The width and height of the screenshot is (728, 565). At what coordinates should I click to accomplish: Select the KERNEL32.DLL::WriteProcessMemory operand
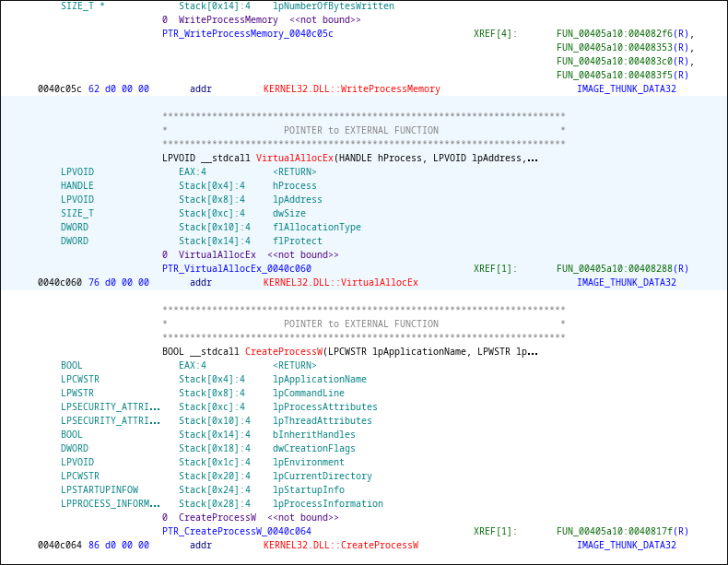pos(351,89)
